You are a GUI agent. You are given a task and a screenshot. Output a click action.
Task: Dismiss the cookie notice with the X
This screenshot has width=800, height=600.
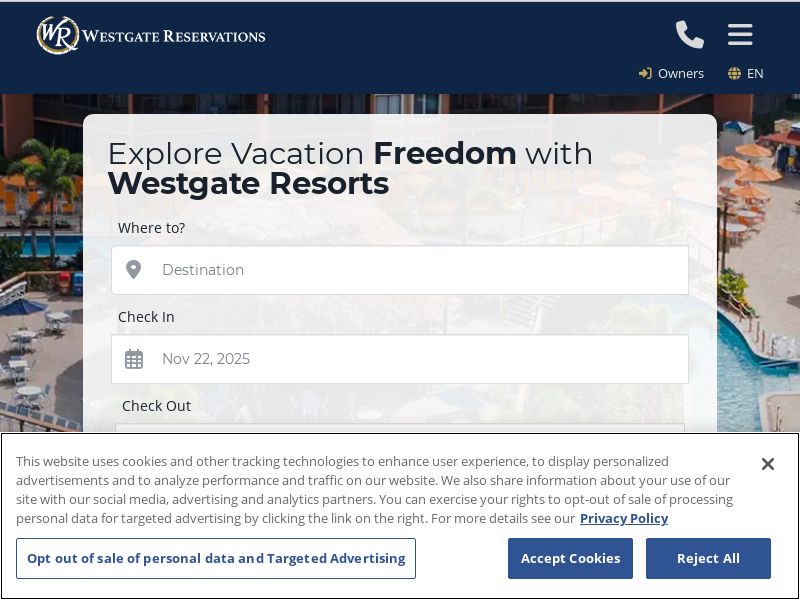(x=768, y=464)
